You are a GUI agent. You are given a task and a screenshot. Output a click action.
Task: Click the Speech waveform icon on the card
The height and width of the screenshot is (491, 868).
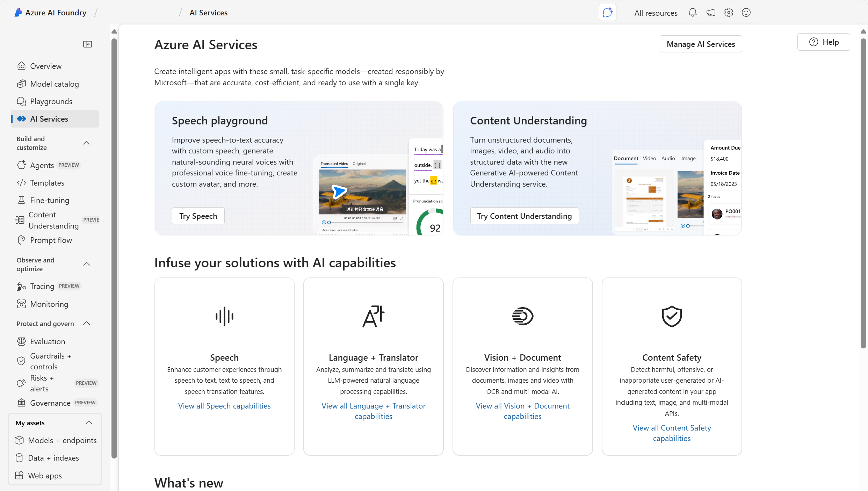click(224, 317)
